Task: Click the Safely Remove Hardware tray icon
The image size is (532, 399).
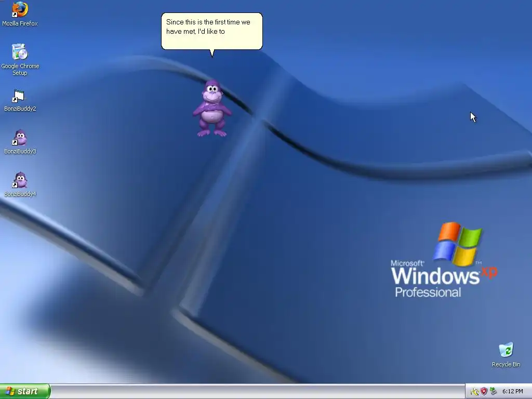Action: (493, 392)
